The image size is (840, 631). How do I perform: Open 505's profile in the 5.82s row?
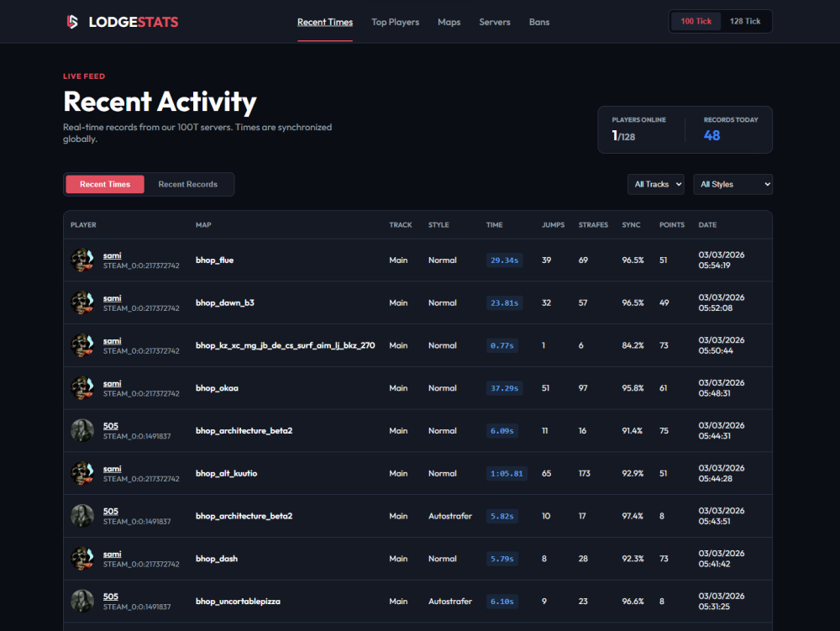point(111,512)
